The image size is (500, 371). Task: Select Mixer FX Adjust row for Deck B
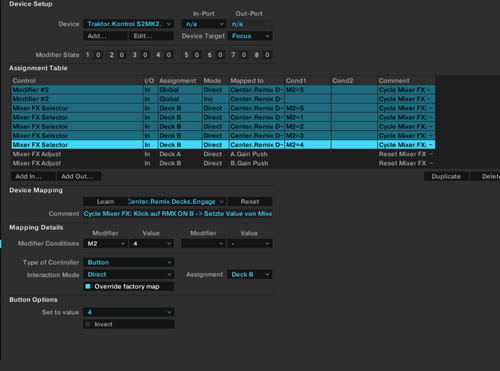223,163
